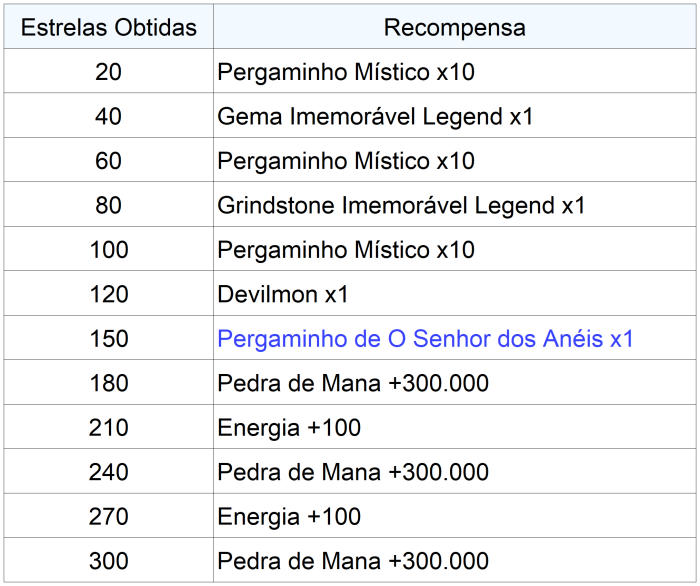This screenshot has width=700, height=586.
Task: Click the 150 stars cell
Action: pos(108,339)
